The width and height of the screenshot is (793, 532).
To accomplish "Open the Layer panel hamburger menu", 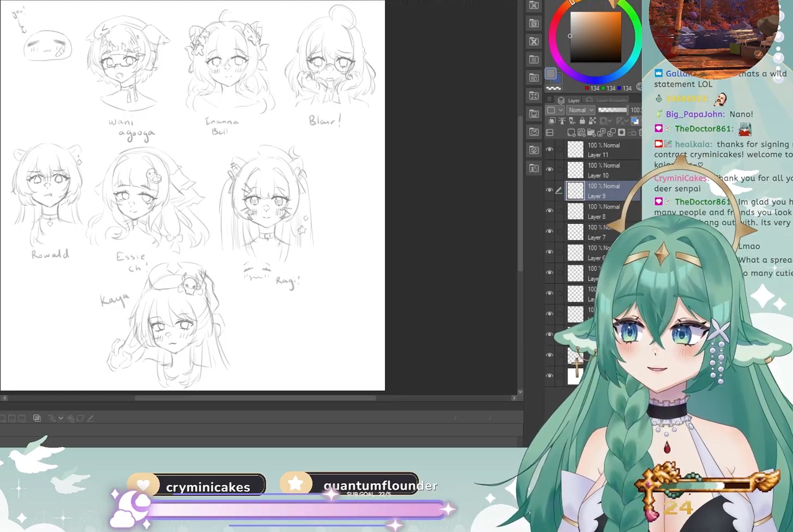I will 549,99.
